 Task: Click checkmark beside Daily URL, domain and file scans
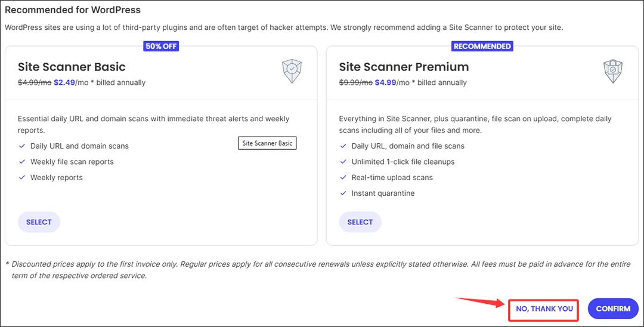(343, 146)
